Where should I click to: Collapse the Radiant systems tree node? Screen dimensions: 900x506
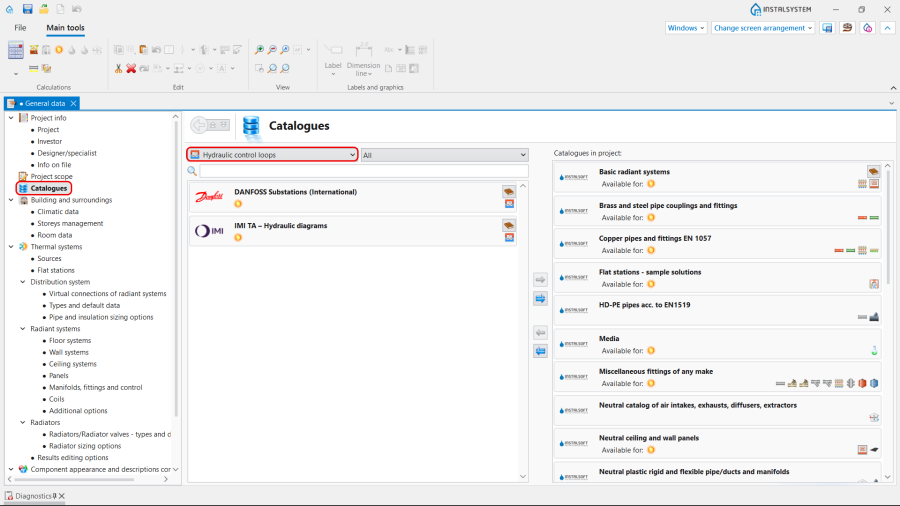(x=21, y=329)
